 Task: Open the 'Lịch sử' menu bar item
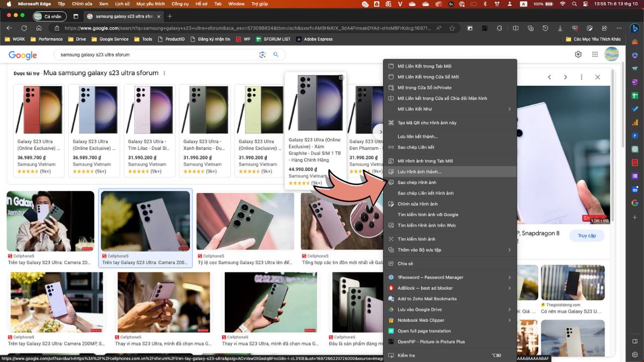122,4
